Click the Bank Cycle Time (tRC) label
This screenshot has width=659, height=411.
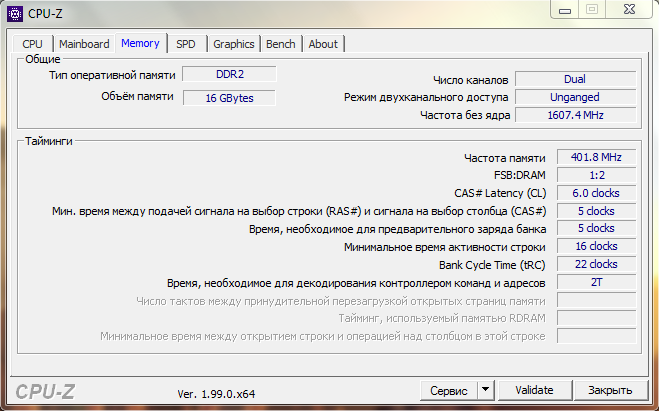[x=492, y=265]
